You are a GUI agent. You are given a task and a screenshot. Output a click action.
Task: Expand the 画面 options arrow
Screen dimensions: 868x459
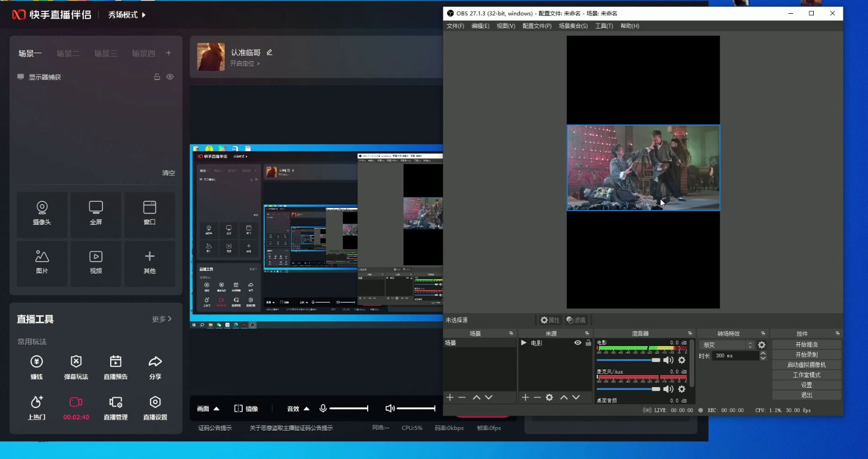[x=216, y=409]
